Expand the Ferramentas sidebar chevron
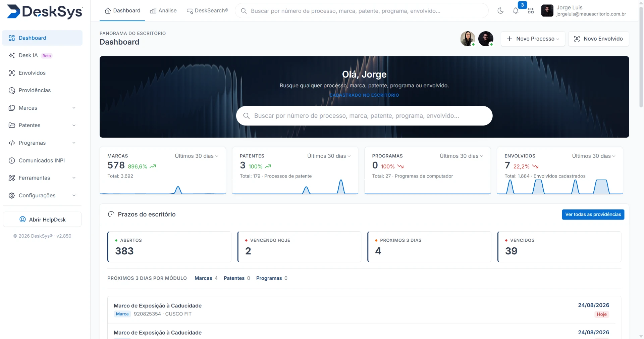The height and width of the screenshot is (339, 644). tap(74, 178)
